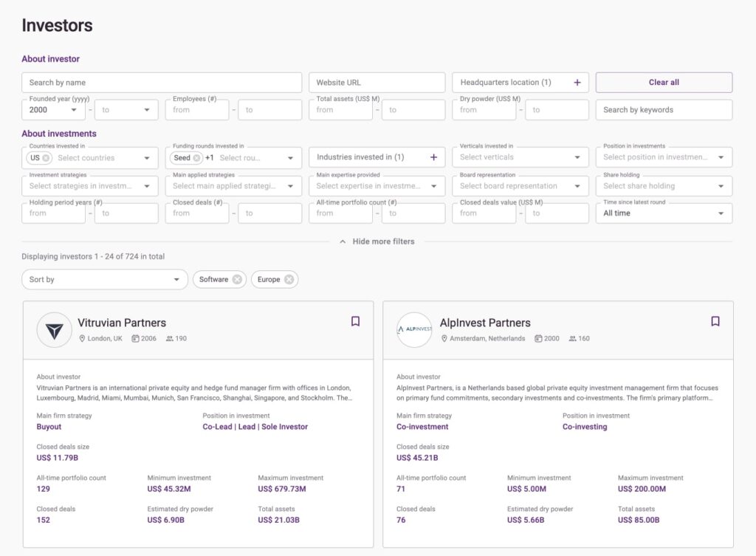Click Closed deals value 'from' input
This screenshot has width=756, height=556.
pyautogui.click(x=484, y=213)
